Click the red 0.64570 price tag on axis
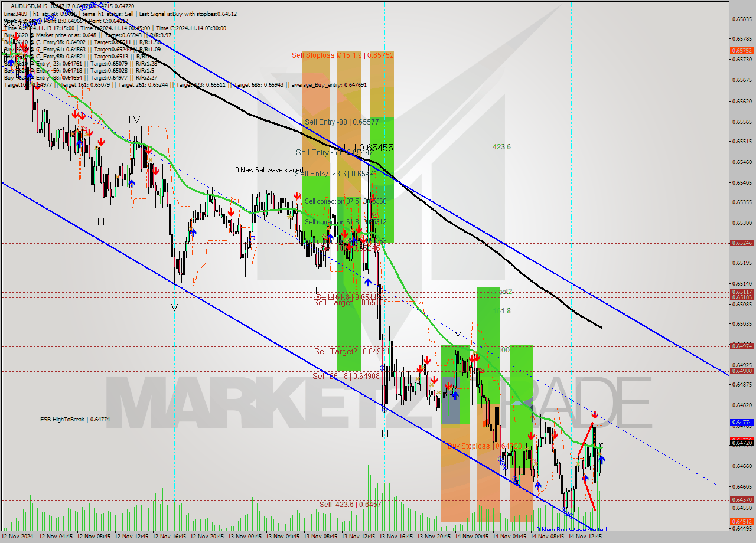 coord(742,499)
